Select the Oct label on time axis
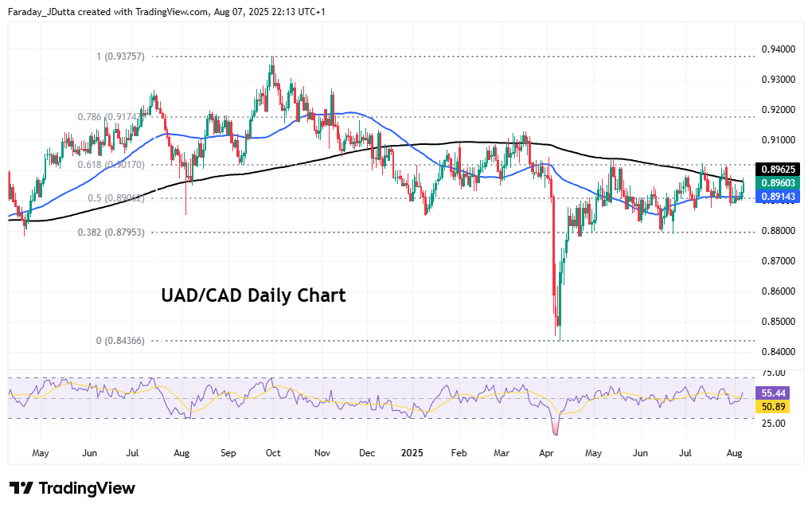This screenshot has height=512, width=812. 273,453
